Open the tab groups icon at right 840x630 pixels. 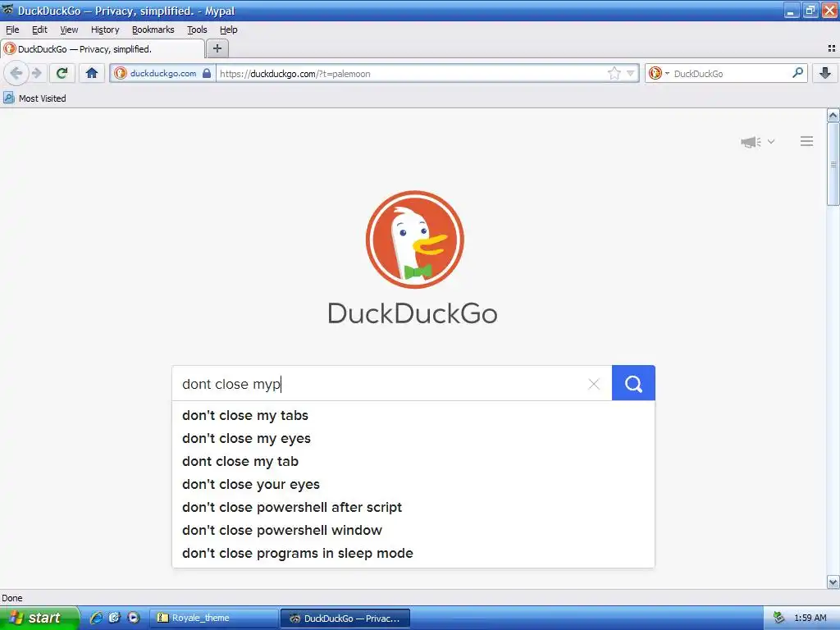(832, 48)
